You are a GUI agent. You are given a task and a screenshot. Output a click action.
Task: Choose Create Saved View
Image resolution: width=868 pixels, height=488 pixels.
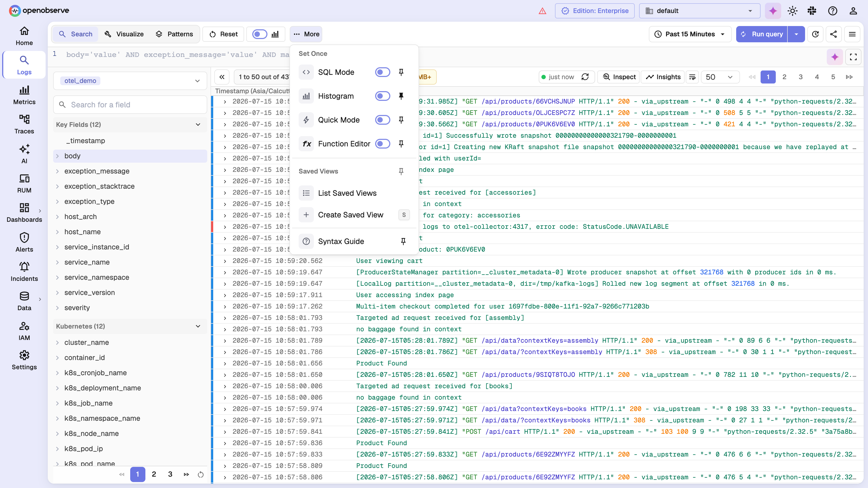point(354,215)
